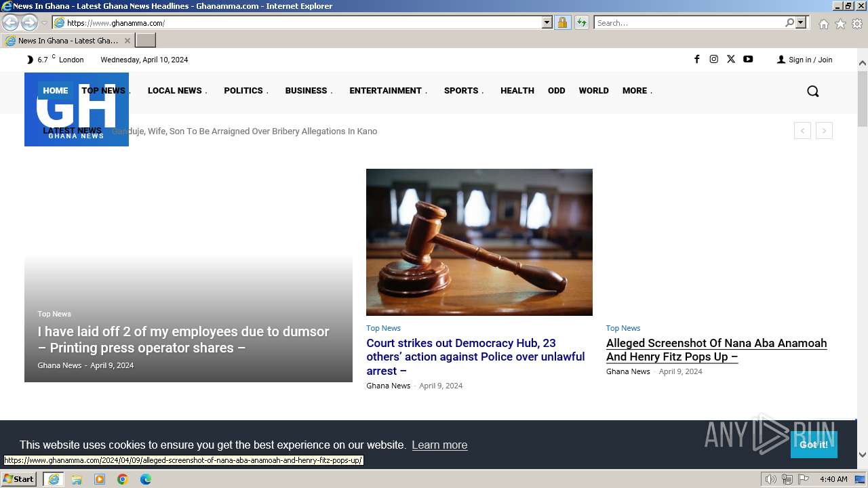This screenshot has width=868, height=488.
Task: Click Top News tag above court article
Action: (383, 328)
